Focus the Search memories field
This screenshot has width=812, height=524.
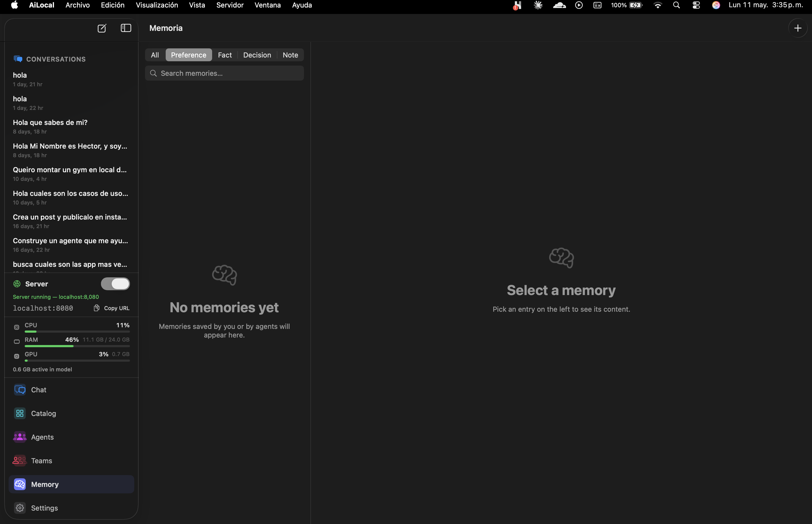[224, 73]
